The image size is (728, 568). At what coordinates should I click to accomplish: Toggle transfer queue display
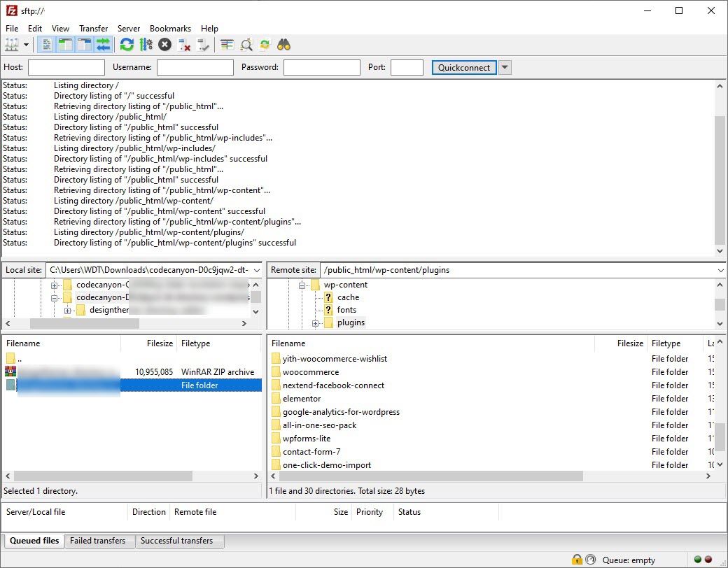point(103,45)
